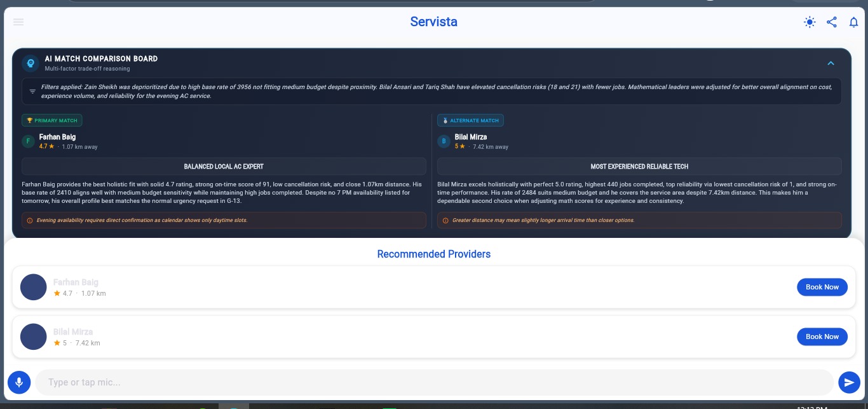This screenshot has width=868, height=409.
Task: Click Balanced Local AC Expert label
Action: [224, 166]
